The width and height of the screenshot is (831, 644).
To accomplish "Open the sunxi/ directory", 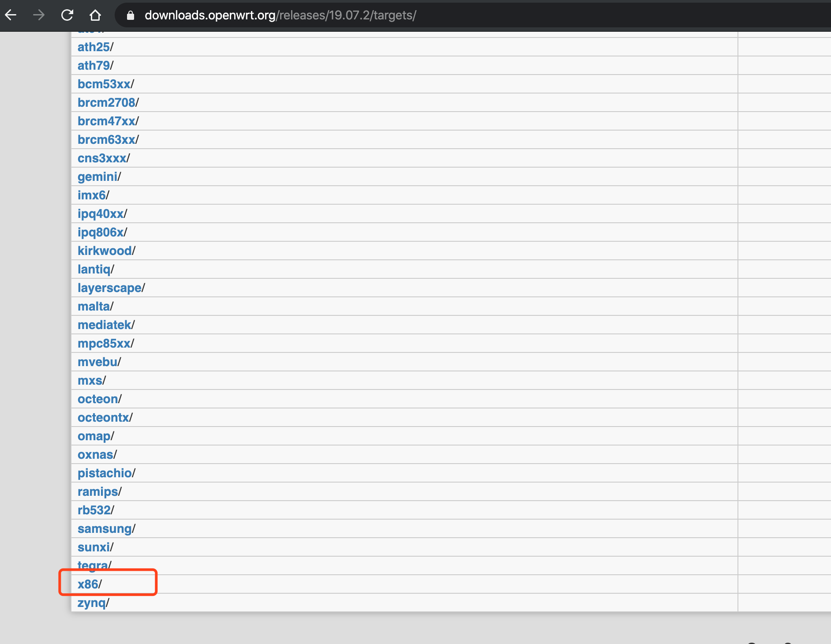I will click(x=94, y=547).
